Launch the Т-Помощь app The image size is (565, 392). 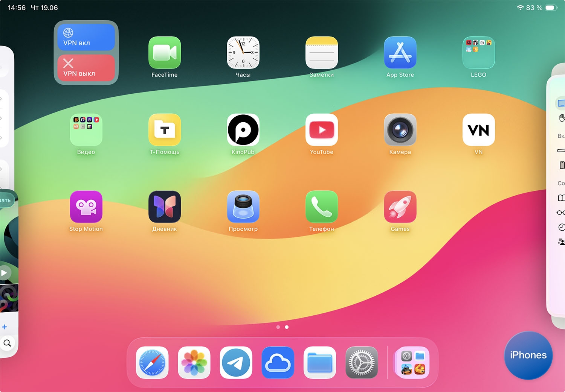point(165,130)
